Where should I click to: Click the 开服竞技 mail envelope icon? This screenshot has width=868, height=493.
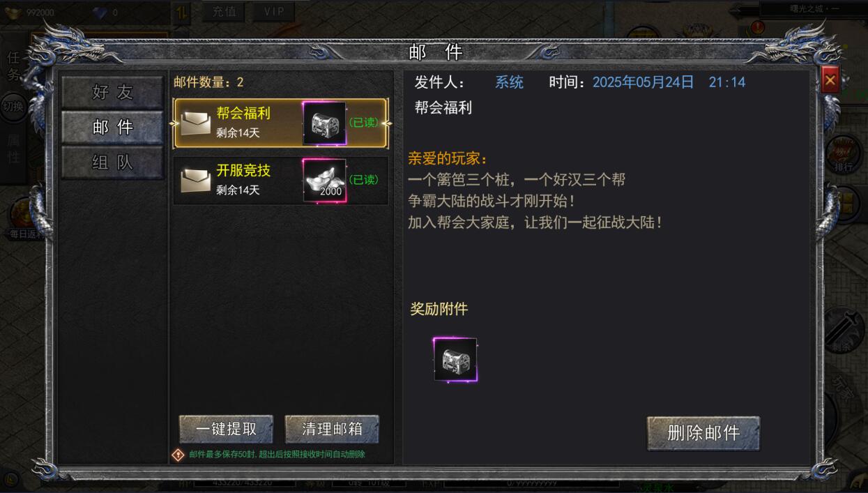(x=196, y=181)
